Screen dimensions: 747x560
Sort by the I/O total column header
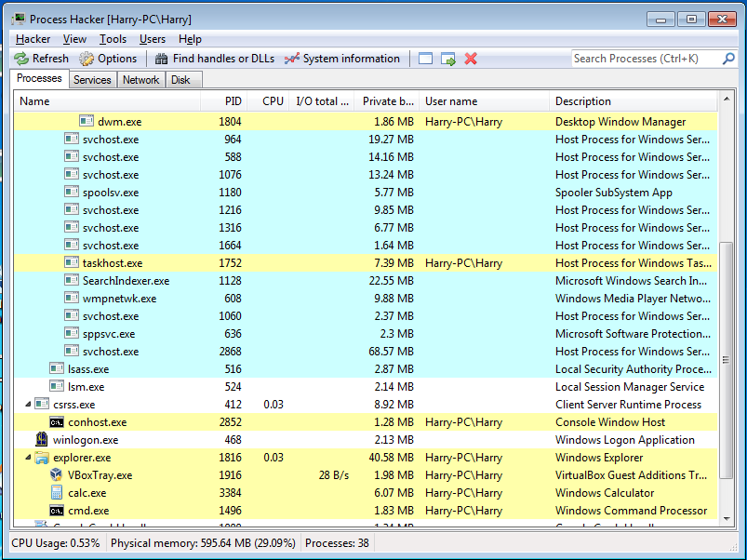tap(322, 101)
